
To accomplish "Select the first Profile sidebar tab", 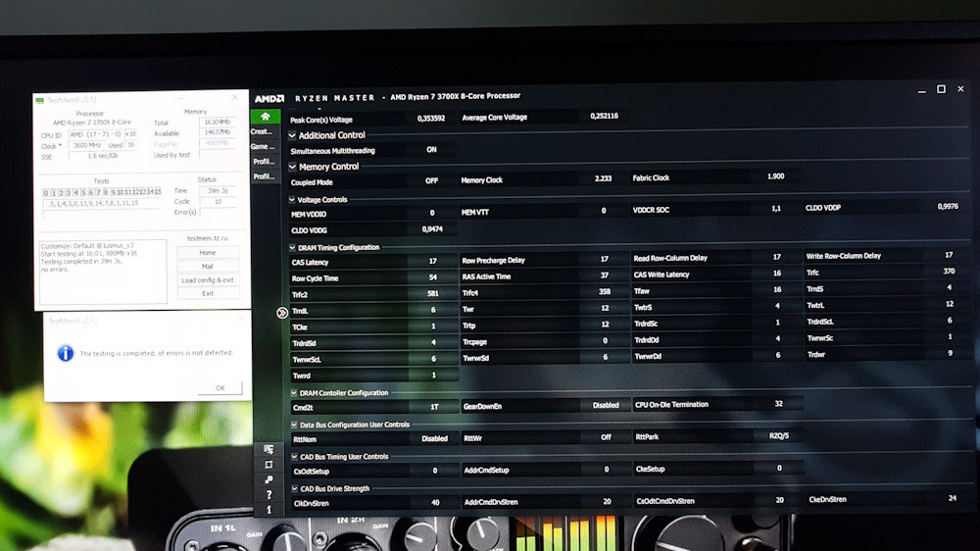I will click(x=264, y=162).
